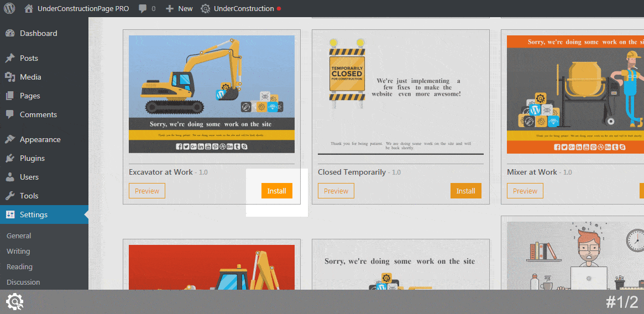644x314 pixels.
Task: Click the Appearance brush icon in sidebar
Action: [10, 139]
